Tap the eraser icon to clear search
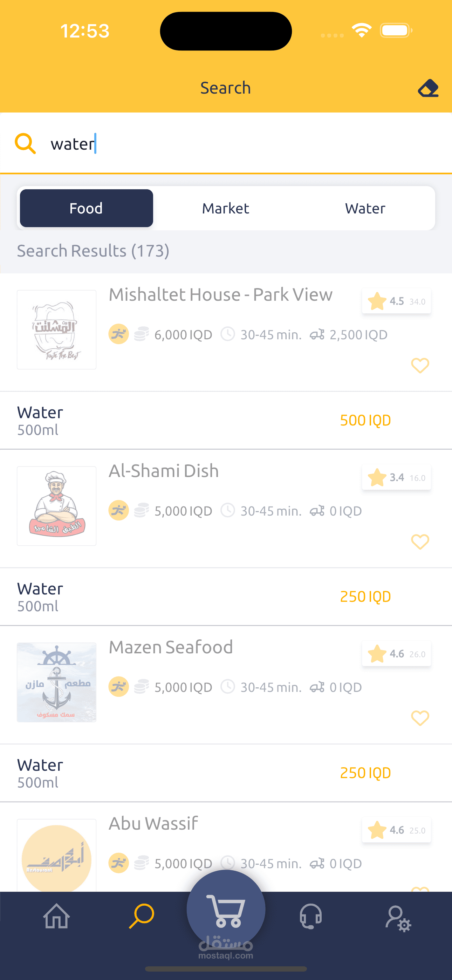The width and height of the screenshot is (452, 980). [428, 88]
